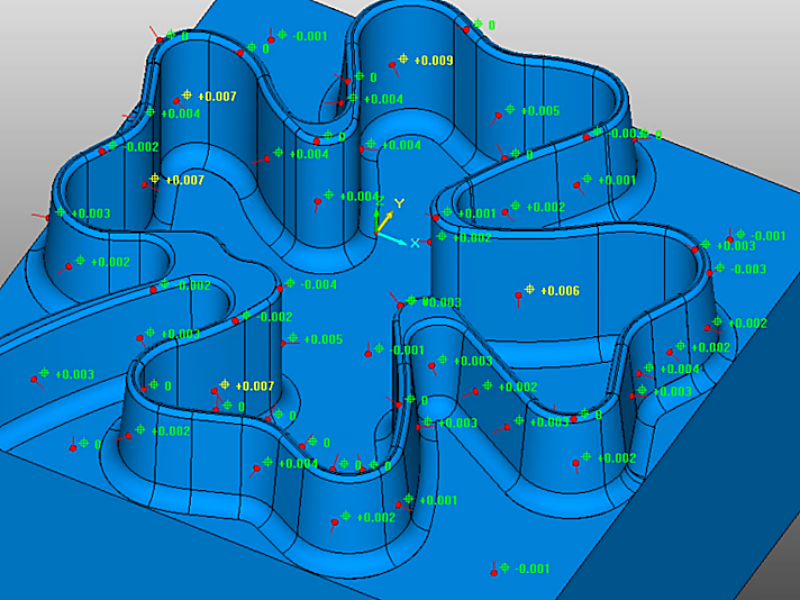The width and height of the screenshot is (800, 600).
Task: Click the X axis label of coordinate triad
Action: 415,243
